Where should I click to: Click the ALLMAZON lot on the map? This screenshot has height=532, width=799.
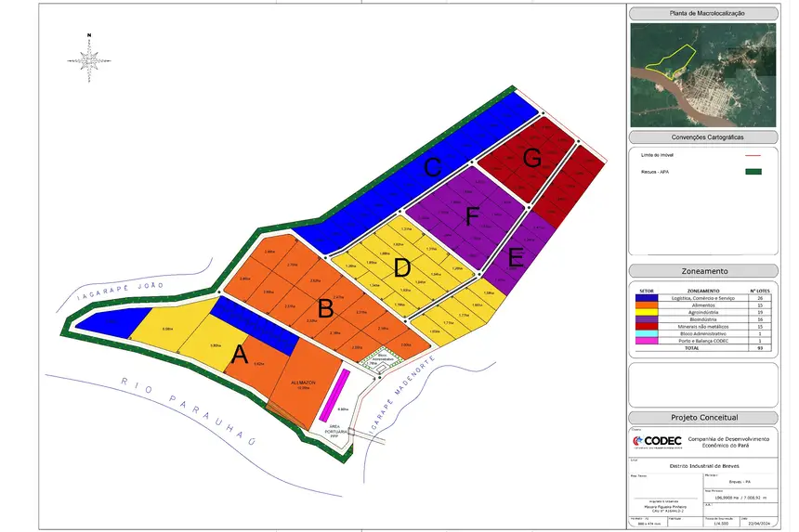click(x=301, y=383)
